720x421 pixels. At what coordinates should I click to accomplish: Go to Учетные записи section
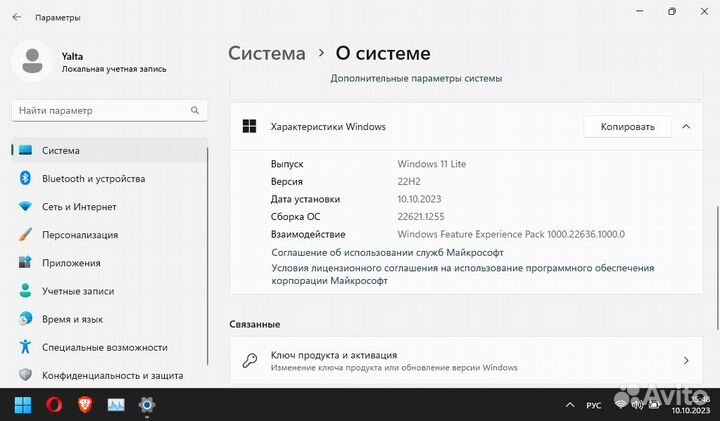79,291
